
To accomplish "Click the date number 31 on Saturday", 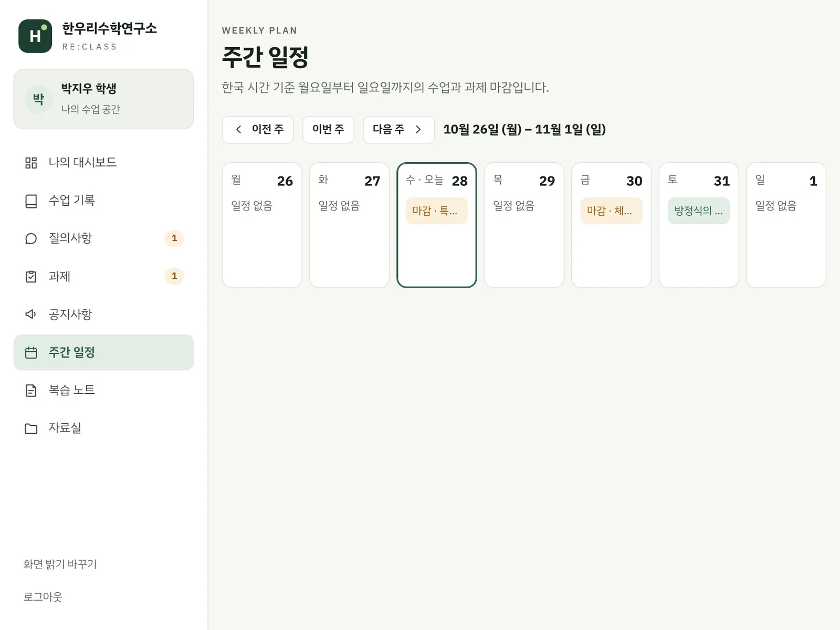I will click(721, 181).
